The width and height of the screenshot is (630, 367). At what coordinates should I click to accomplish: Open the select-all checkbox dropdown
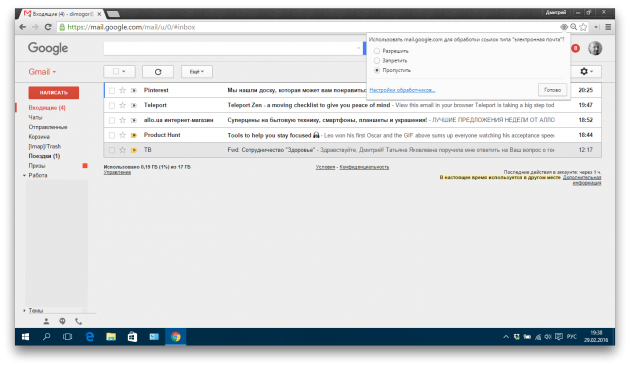[x=119, y=72]
